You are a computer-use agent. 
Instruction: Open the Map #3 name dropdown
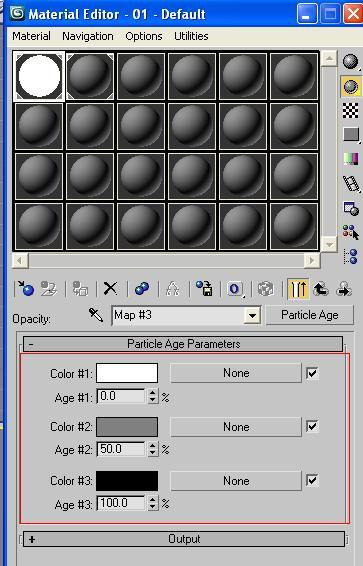click(253, 316)
